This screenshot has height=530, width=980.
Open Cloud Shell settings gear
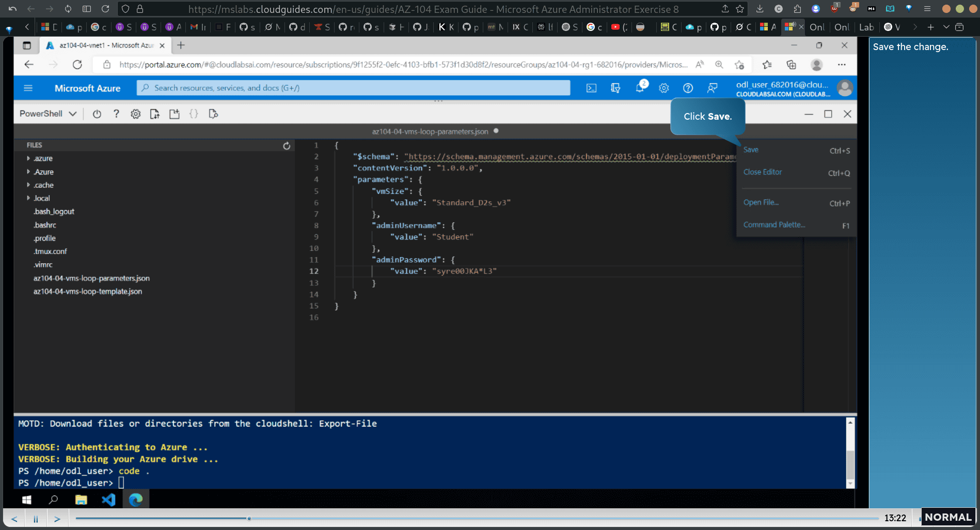point(135,114)
